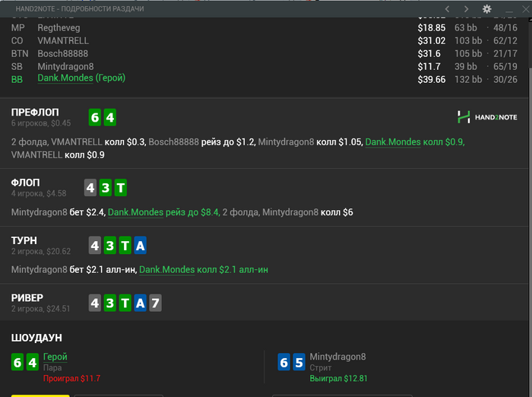
Task: Click Dank.Mondes link in flop action line
Action: 135,212
